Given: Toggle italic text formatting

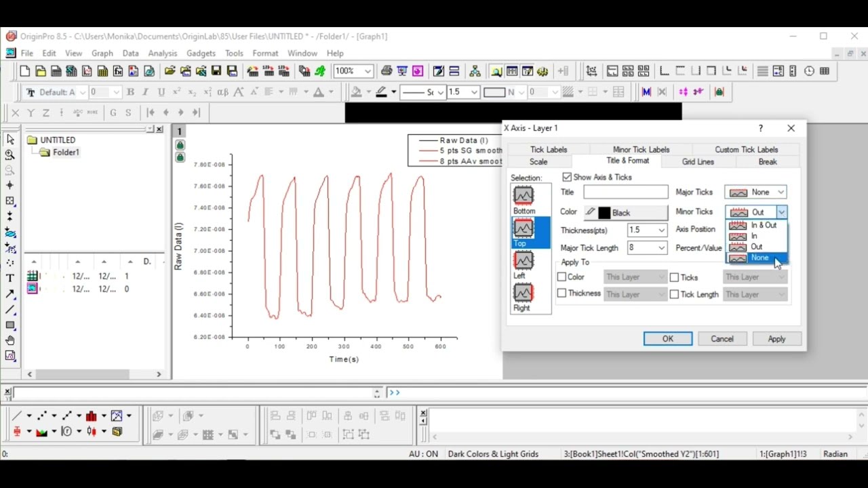Looking at the screenshot, I should 145,92.
